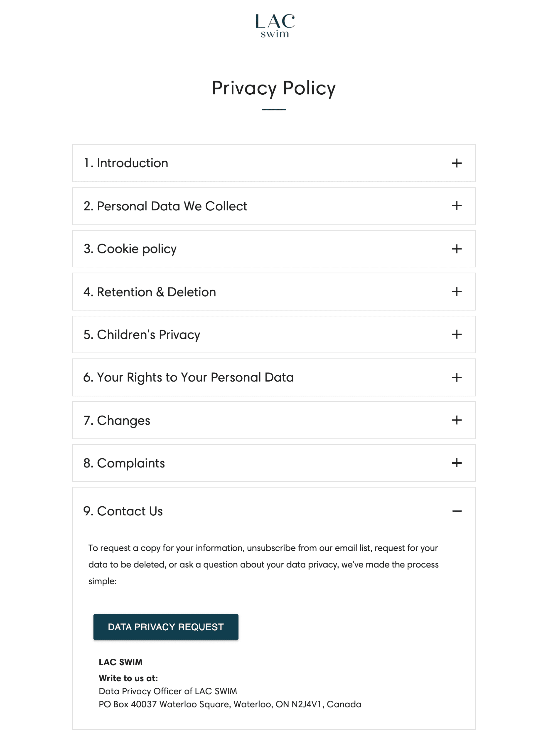Select the Complaints menu item
The width and height of the screenshot is (548, 756).
[x=274, y=463]
